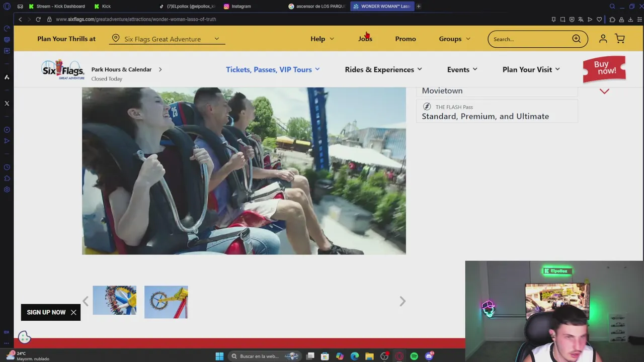Open Discord from the taskbar
This screenshot has width=644, height=362.
(x=429, y=356)
